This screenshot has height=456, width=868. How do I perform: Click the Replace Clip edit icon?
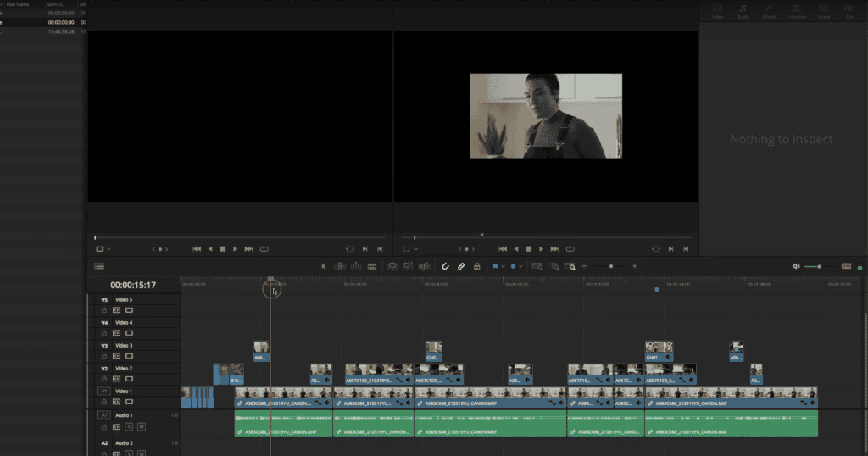pyautogui.click(x=425, y=266)
